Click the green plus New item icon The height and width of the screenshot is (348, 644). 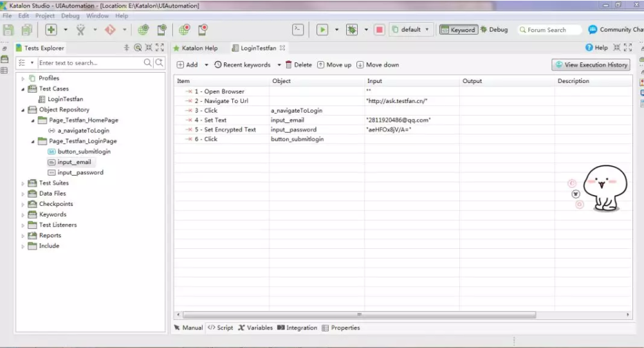[51, 30]
